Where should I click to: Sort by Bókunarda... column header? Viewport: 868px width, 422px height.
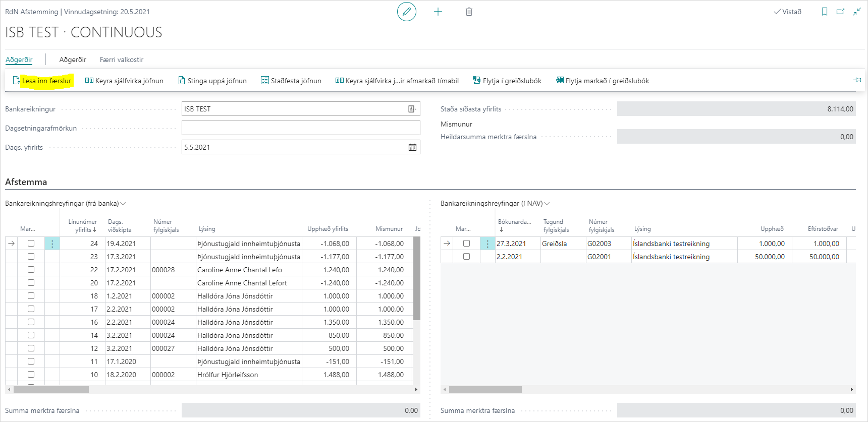coord(514,225)
